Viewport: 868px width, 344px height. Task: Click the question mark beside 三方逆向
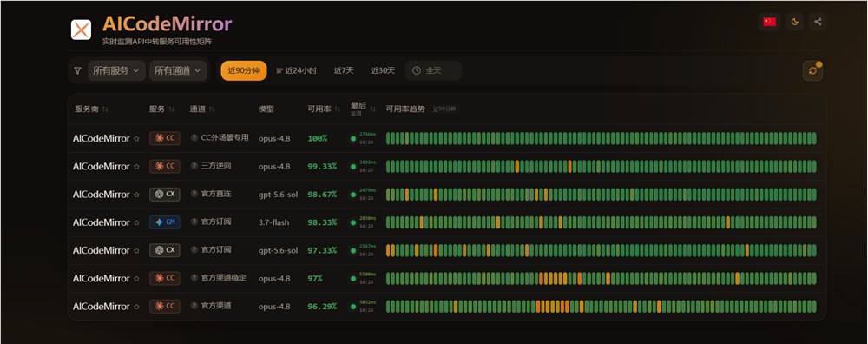coord(194,166)
